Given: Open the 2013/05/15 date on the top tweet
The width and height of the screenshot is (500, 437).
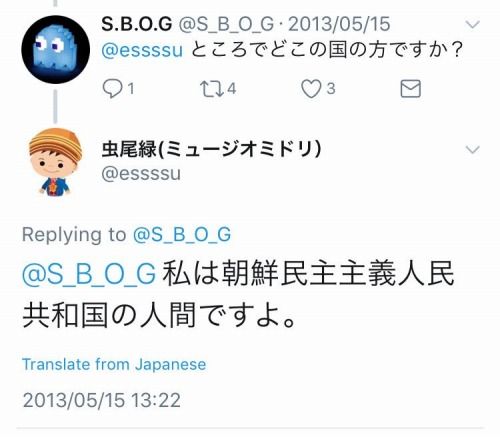Looking at the screenshot, I should coord(339,24).
